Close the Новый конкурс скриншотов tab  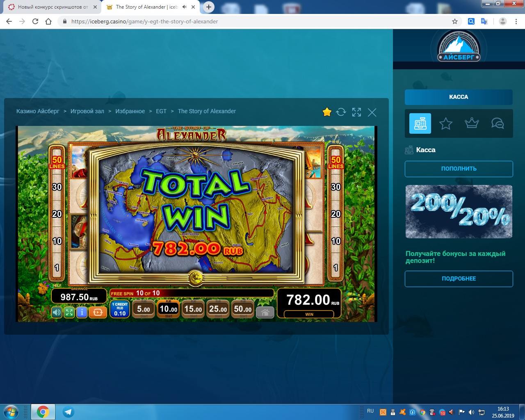95,7
